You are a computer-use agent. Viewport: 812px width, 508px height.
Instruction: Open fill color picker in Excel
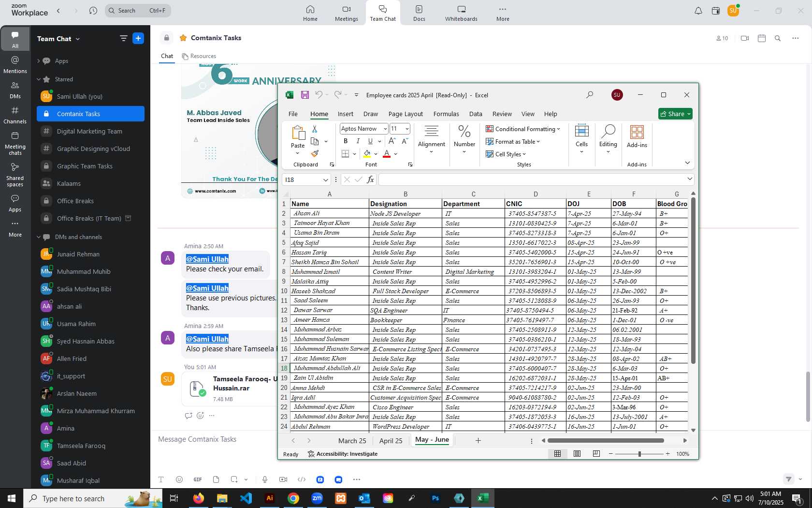376,154
